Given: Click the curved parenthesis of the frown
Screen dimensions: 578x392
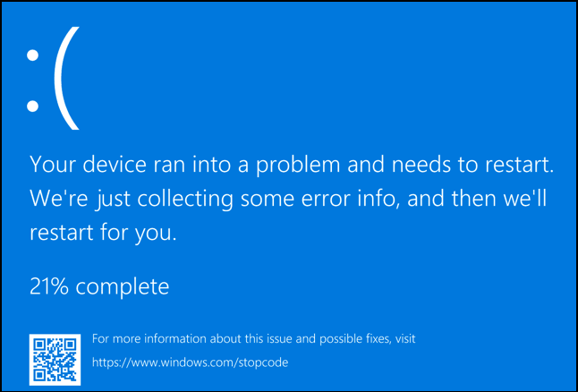Looking at the screenshot, I should (66, 81).
